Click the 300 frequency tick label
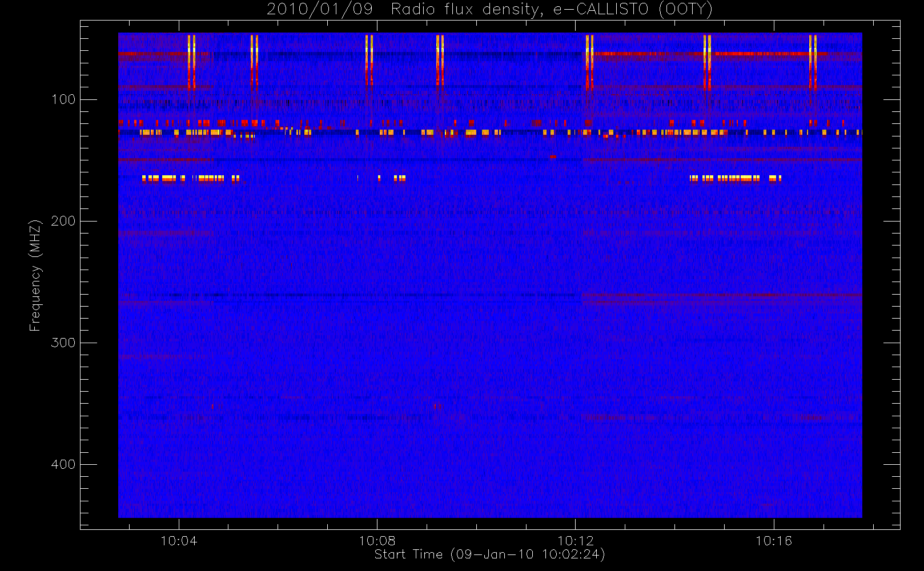The height and width of the screenshot is (571, 924). [x=63, y=343]
